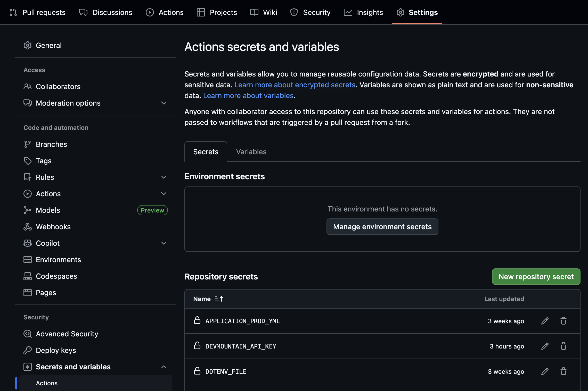The height and width of the screenshot is (391, 588).
Task: Open Environments in the settings sidebar
Action: click(58, 260)
